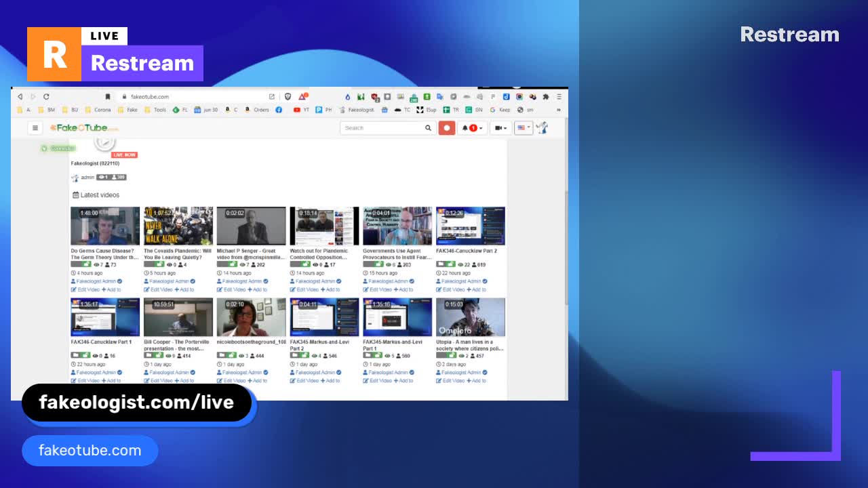Toggle like thumb on Do Germs Cause Disease
Viewport: 868px width, 488px height.
tap(86, 264)
